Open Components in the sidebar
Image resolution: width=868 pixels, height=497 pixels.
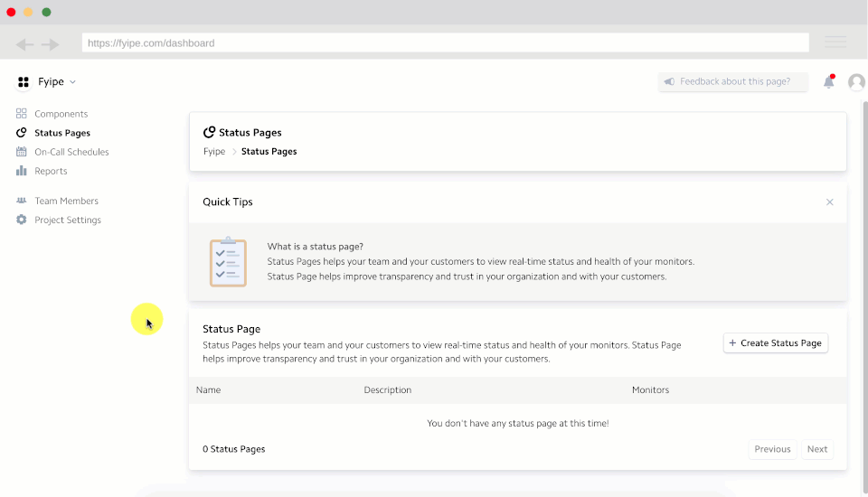(61, 114)
